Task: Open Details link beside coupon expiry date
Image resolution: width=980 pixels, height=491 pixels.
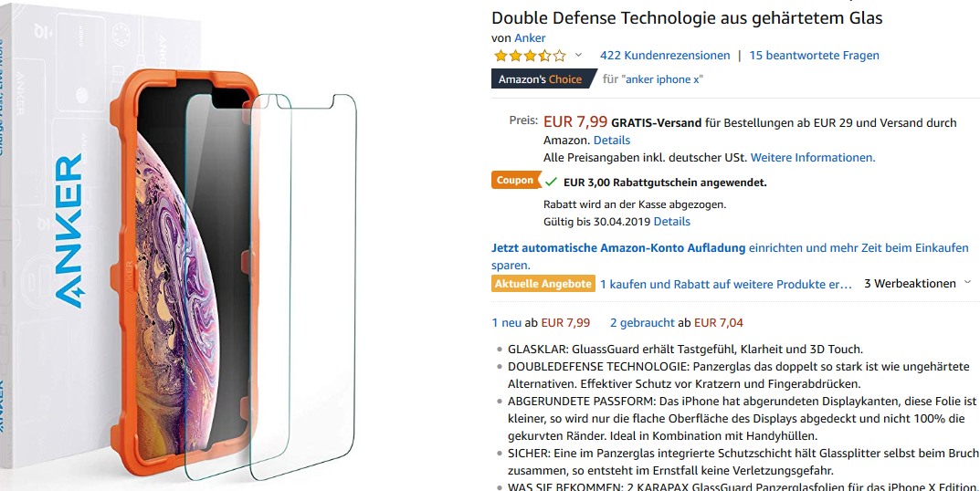Action: [672, 222]
